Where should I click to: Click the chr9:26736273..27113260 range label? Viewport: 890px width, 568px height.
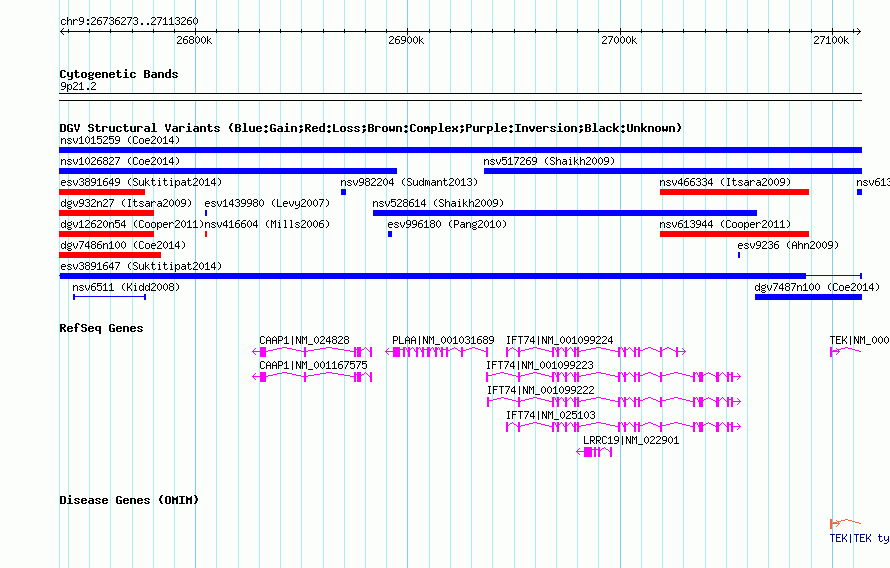click(x=129, y=21)
